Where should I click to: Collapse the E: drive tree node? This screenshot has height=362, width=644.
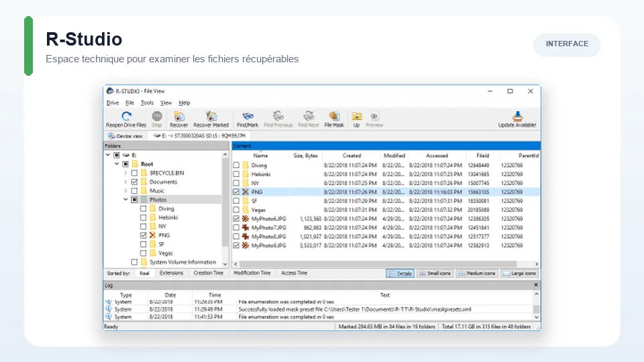click(107, 155)
